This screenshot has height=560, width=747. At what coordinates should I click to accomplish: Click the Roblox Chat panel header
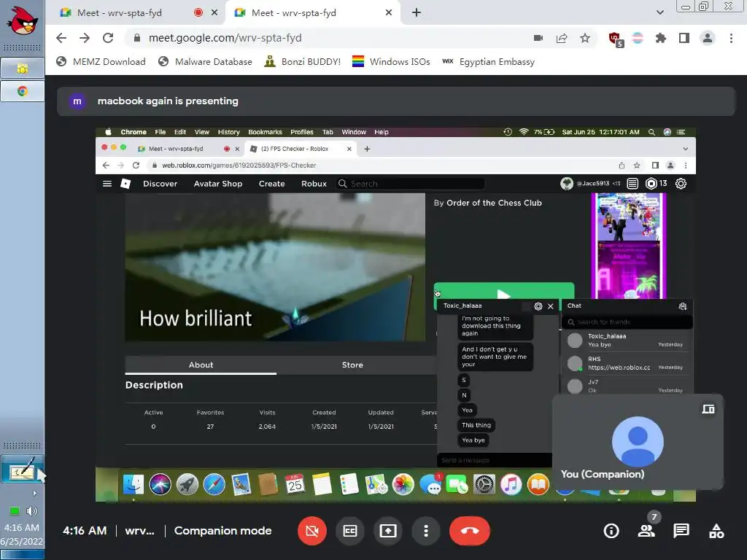point(627,306)
